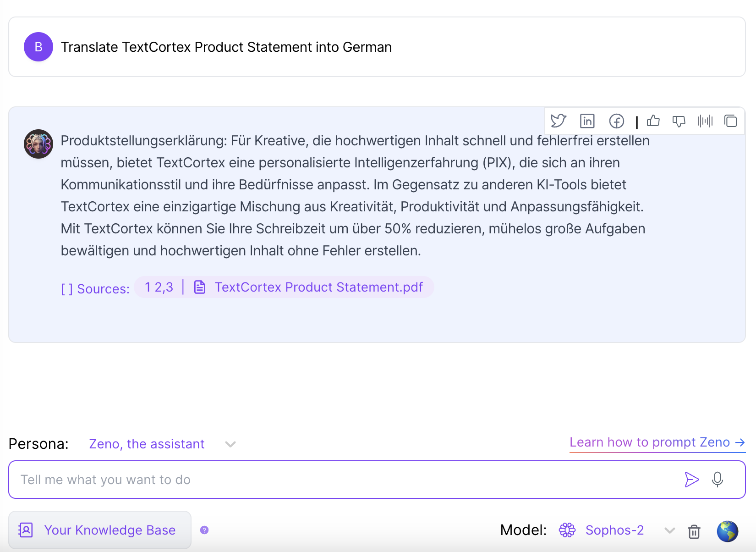Share the response on LinkedIn
Viewport: 756px width, 552px height.
tap(587, 121)
